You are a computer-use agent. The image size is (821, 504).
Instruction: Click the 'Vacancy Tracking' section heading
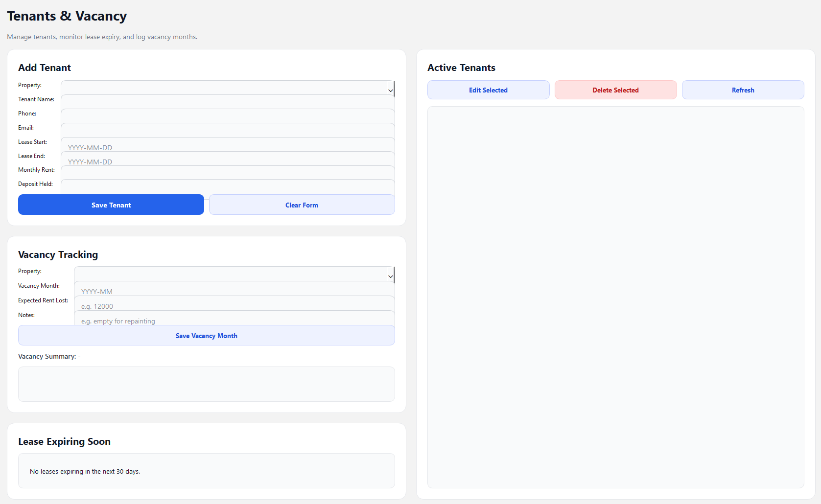(58, 254)
